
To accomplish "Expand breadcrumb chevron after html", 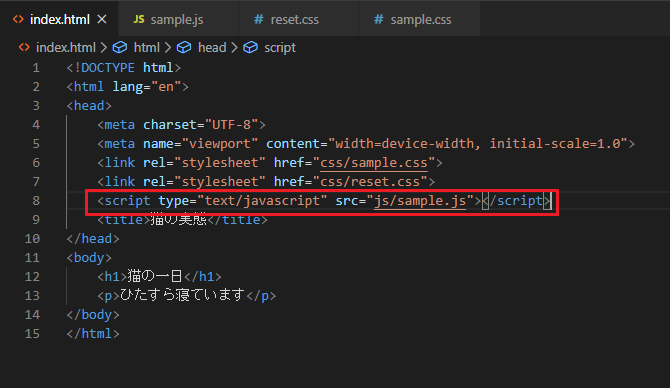I will pyautogui.click(x=168, y=47).
